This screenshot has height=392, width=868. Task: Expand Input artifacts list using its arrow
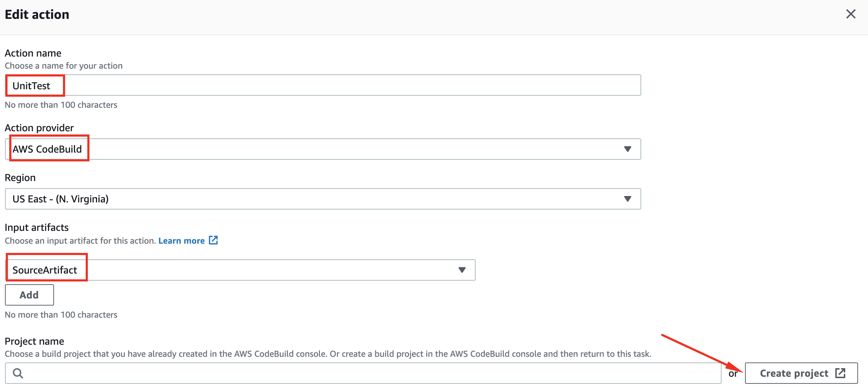click(462, 270)
